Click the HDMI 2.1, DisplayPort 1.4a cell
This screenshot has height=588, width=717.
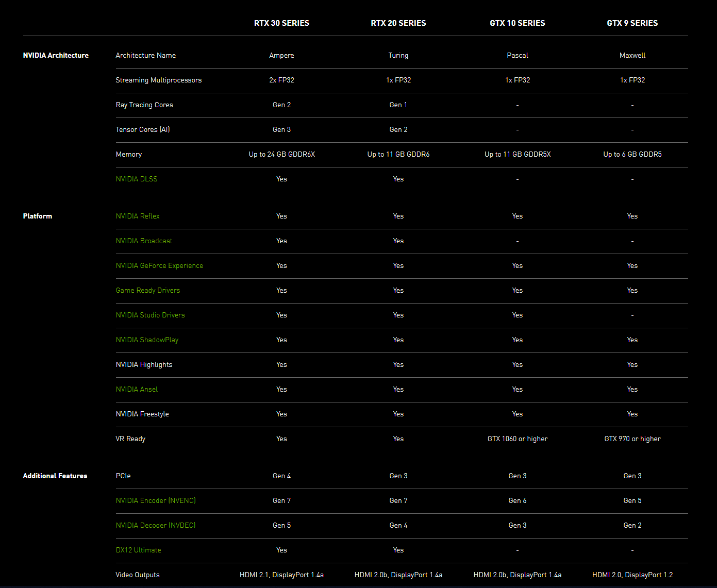pyautogui.click(x=281, y=575)
